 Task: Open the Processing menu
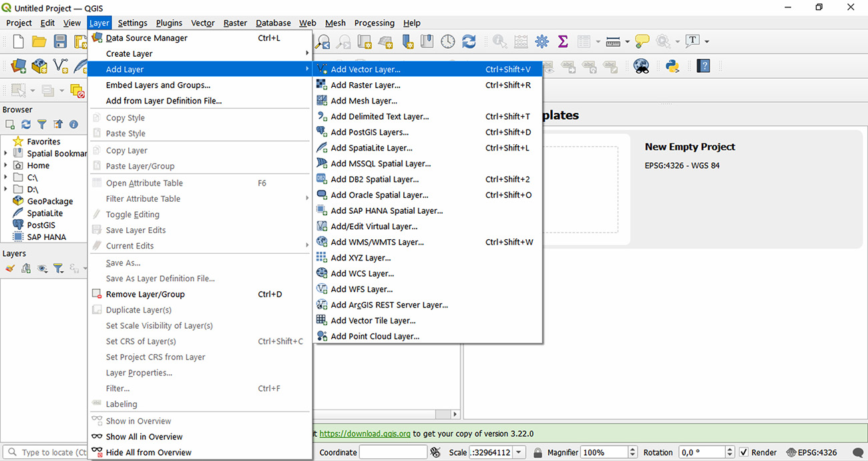coord(374,23)
